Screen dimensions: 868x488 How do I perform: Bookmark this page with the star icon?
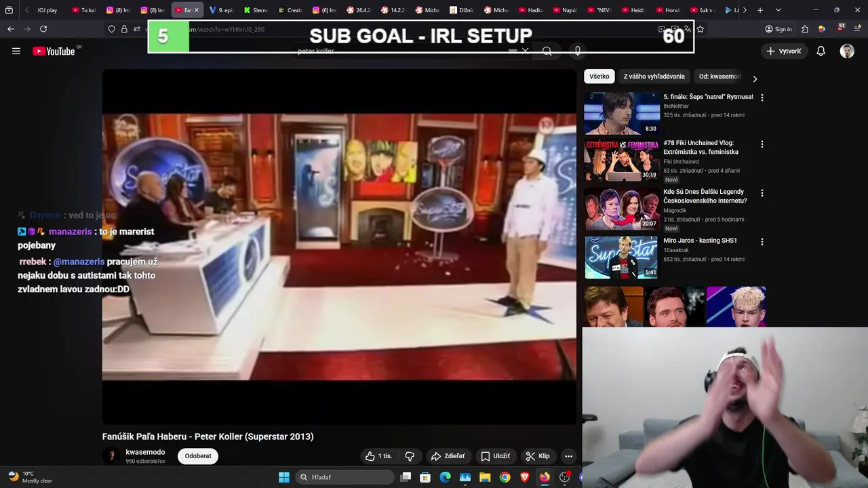[x=701, y=29]
